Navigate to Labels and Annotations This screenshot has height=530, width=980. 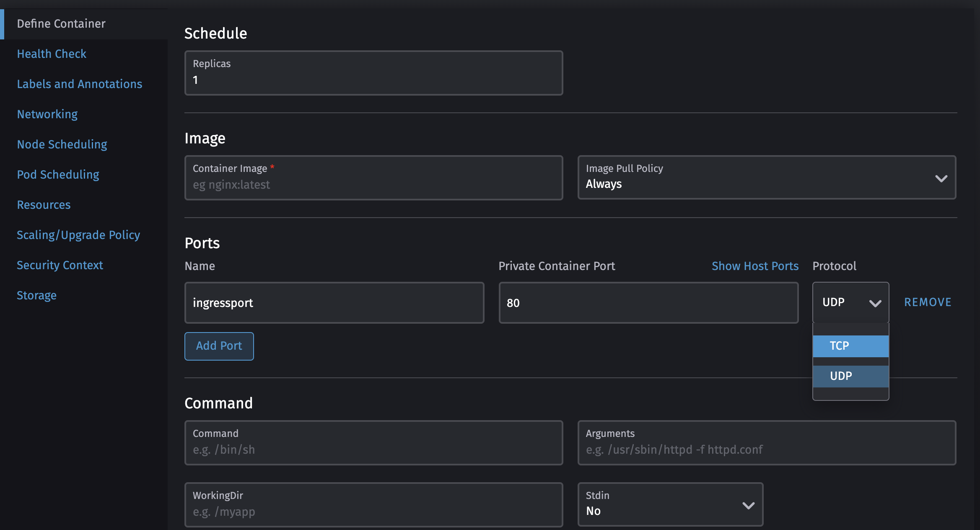click(x=79, y=84)
